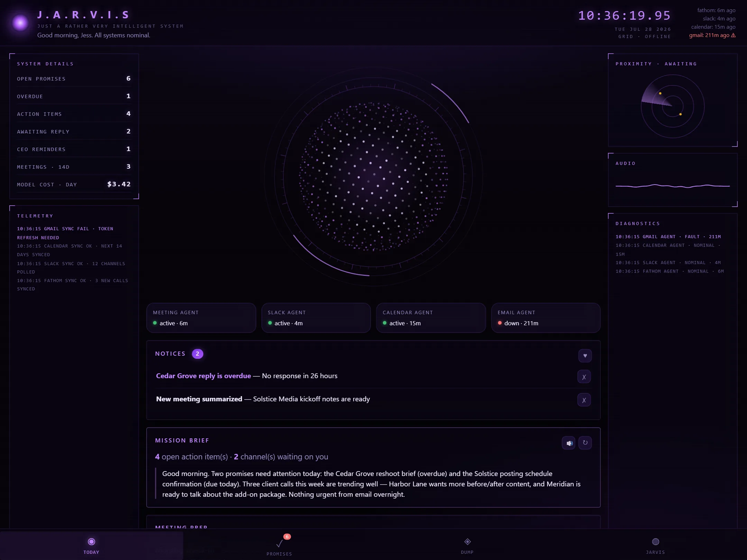Open the Email Agent down card
This screenshot has height=560, width=747.
pos(546,318)
